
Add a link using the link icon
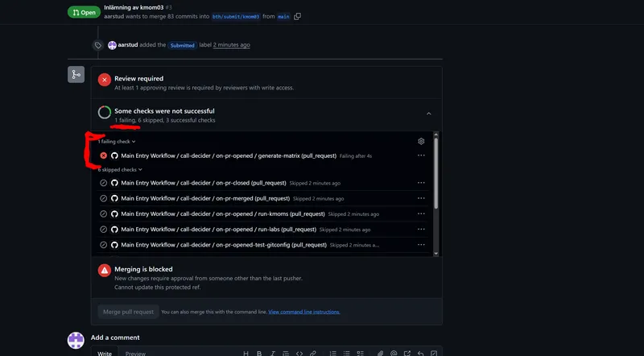point(313,353)
